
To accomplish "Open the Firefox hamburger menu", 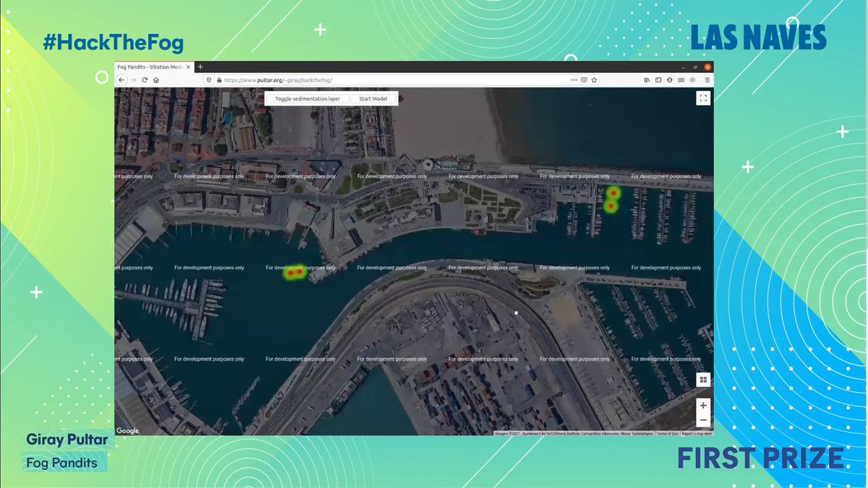I will 707,80.
